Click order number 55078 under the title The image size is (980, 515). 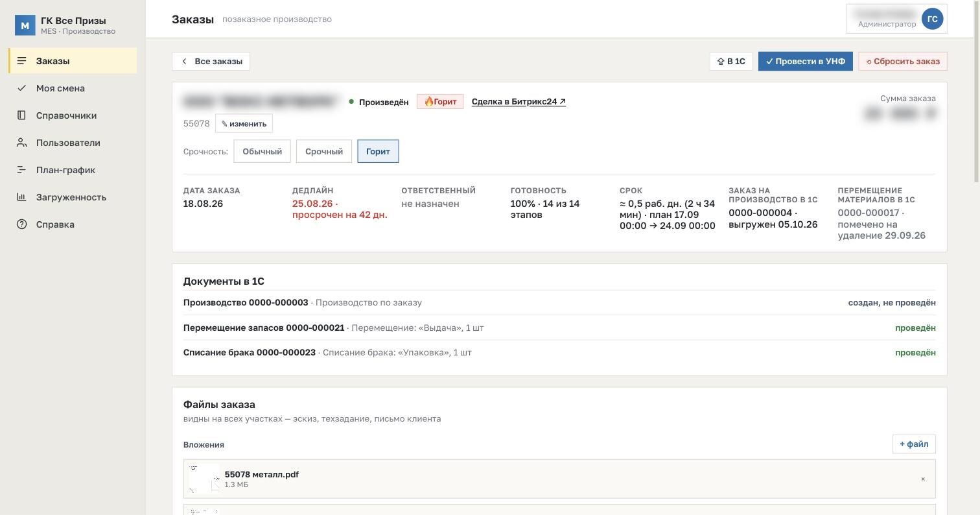(x=196, y=124)
